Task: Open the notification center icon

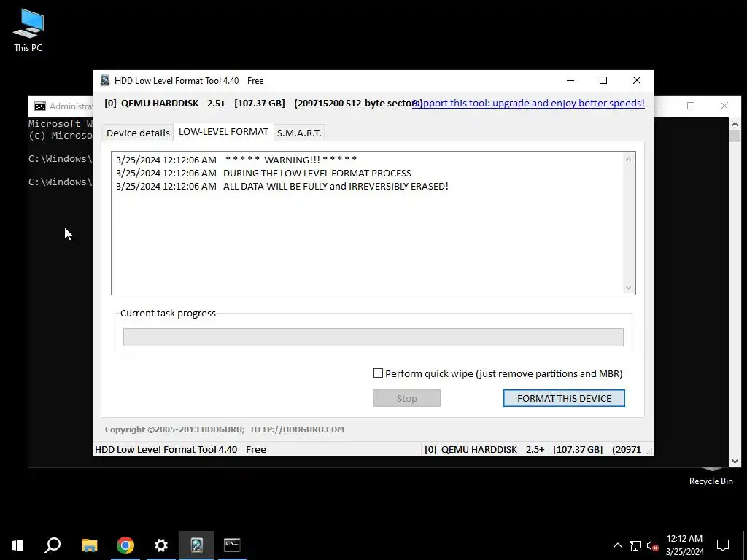Action: click(723, 545)
